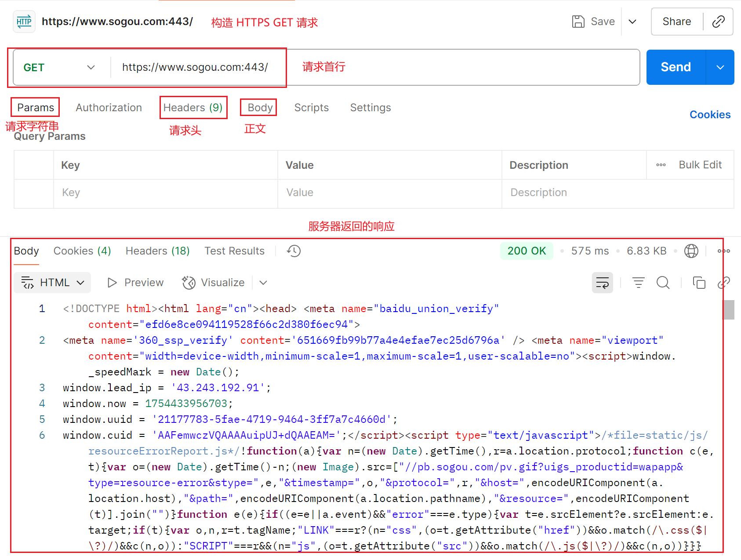Click the Share button
Viewport: 741px width, 560px height.
tap(677, 22)
